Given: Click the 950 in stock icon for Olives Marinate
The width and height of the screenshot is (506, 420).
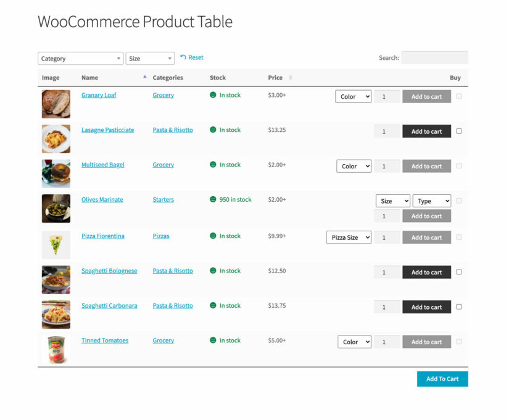Looking at the screenshot, I should (213, 199).
